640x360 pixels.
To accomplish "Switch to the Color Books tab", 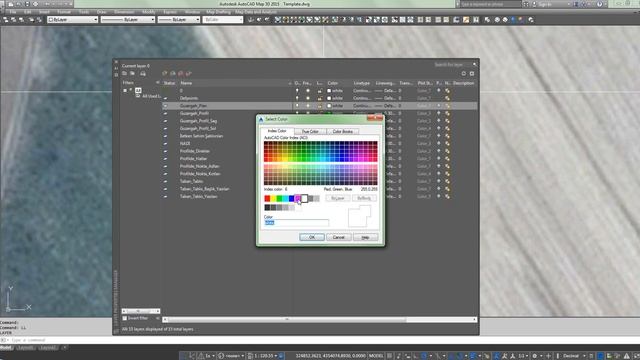I will [x=342, y=131].
